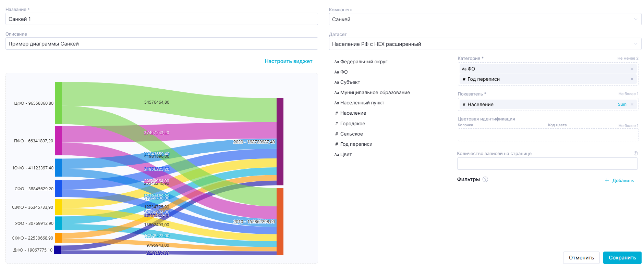Image resolution: width=644 pixels, height=269 pixels.
Task: Remove ФО from the category list
Action: pos(632,69)
